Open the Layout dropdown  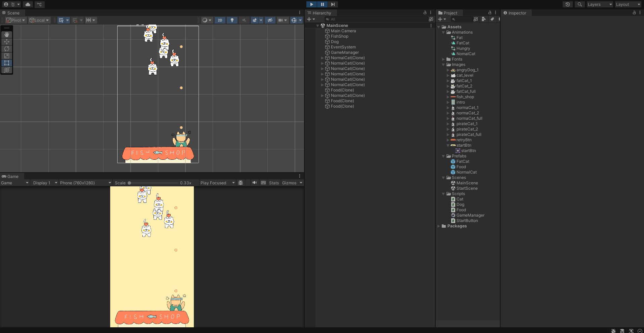point(628,4)
